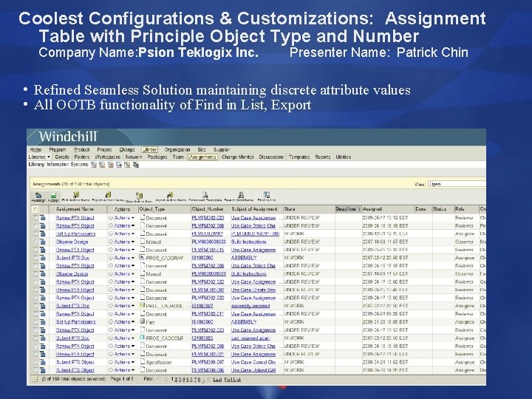Check the box for Use Case Create New row
The width and height of the screenshot is (532, 399).
coord(35,290)
